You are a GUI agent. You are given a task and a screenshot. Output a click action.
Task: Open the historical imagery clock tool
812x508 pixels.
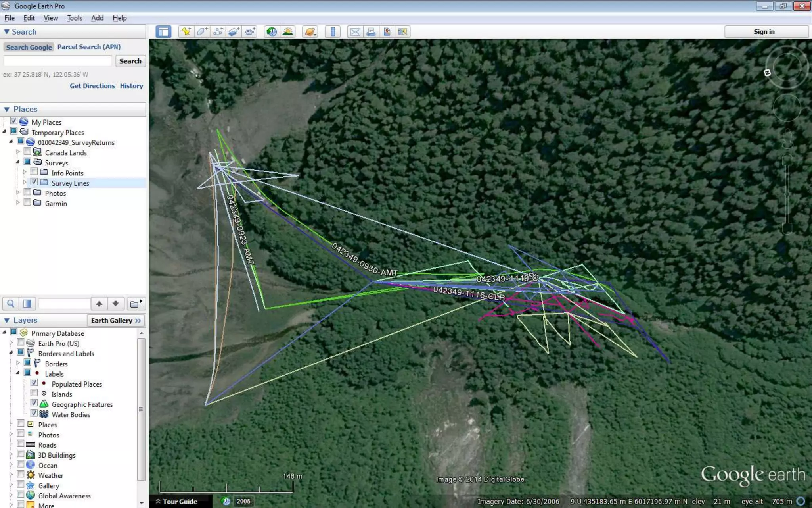coord(272,32)
